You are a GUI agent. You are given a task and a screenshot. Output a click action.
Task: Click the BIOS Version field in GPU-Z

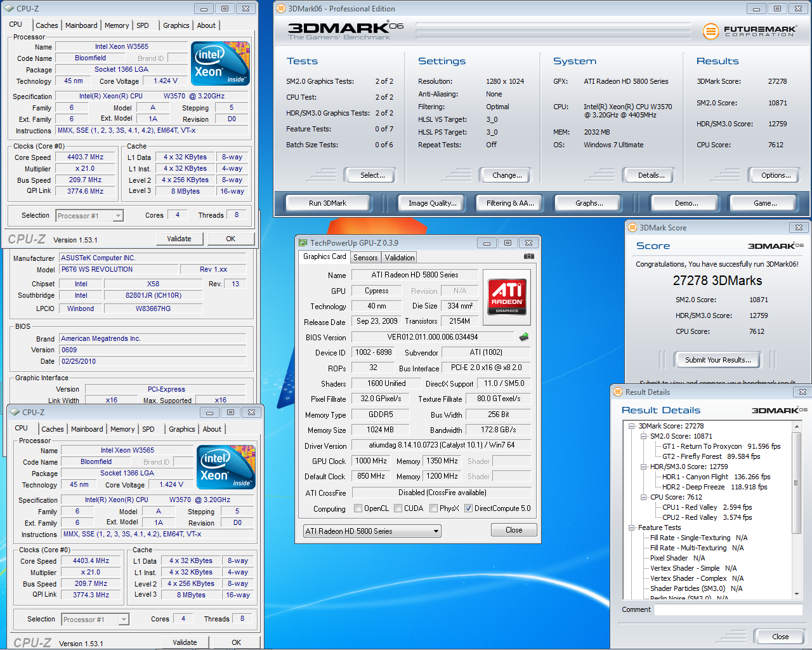[433, 337]
